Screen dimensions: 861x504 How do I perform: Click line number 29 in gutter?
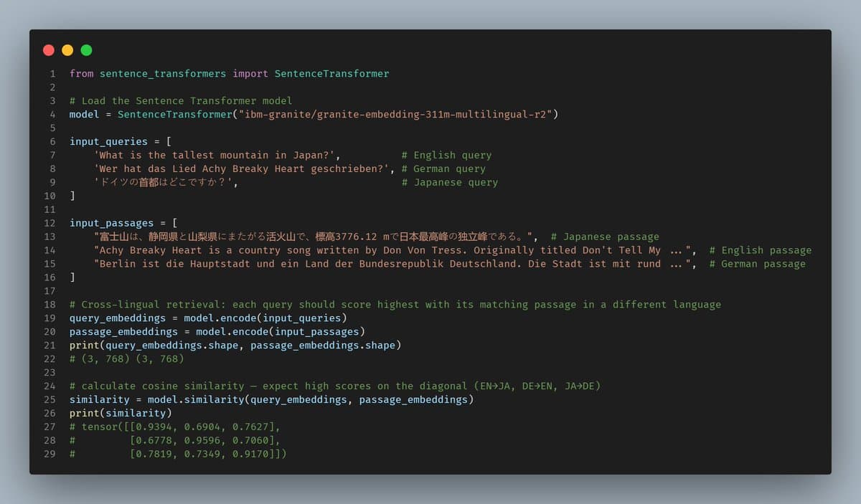[x=50, y=454]
